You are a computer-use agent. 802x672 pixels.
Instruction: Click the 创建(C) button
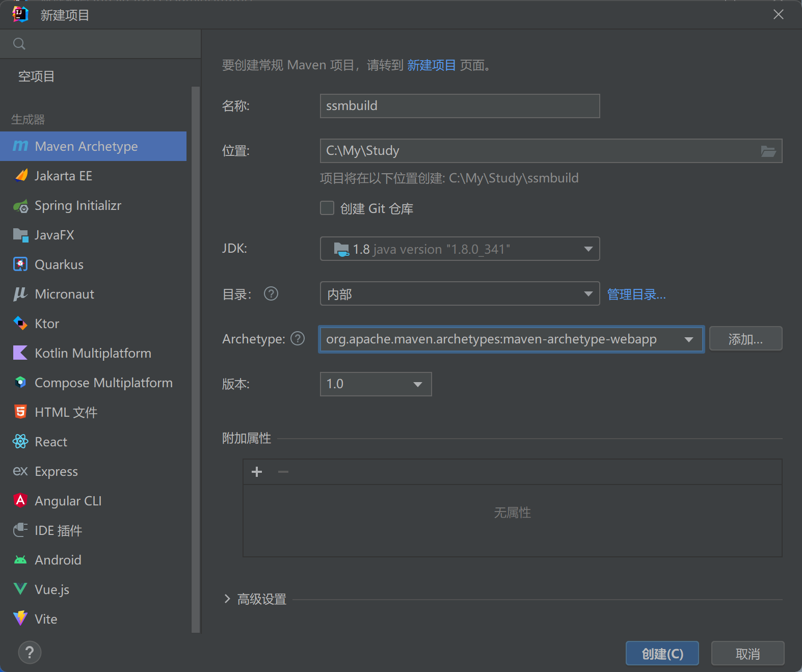pos(662,653)
